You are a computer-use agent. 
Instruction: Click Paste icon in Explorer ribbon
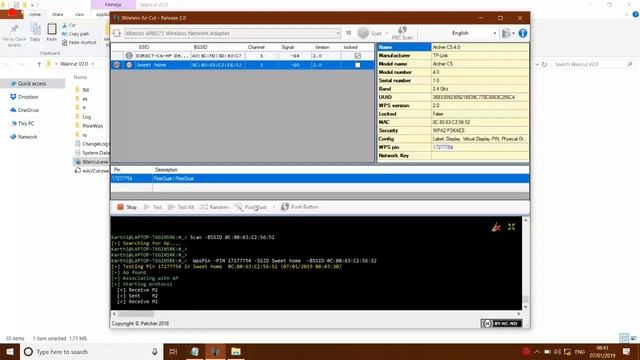click(52, 32)
